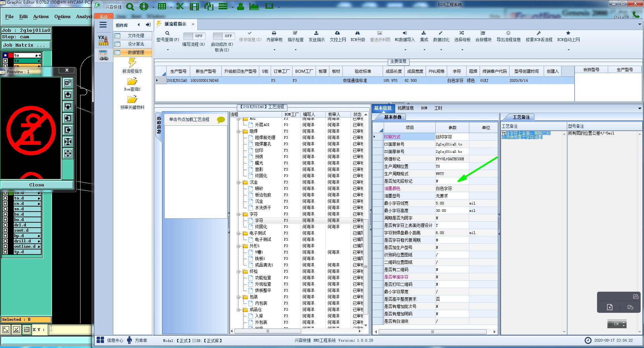Screen dimensions: 644x348
Task: Click 型号查询(F) search toolbar button
Action: [168, 37]
